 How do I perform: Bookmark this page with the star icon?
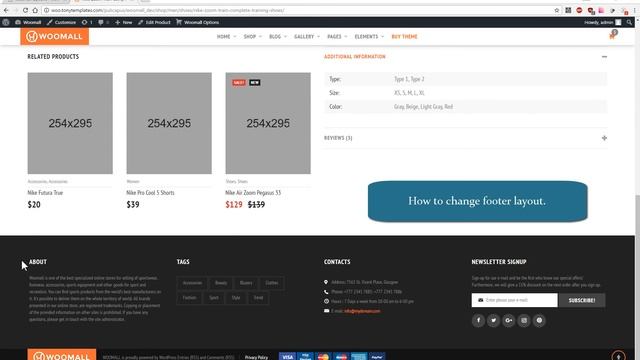[556, 10]
